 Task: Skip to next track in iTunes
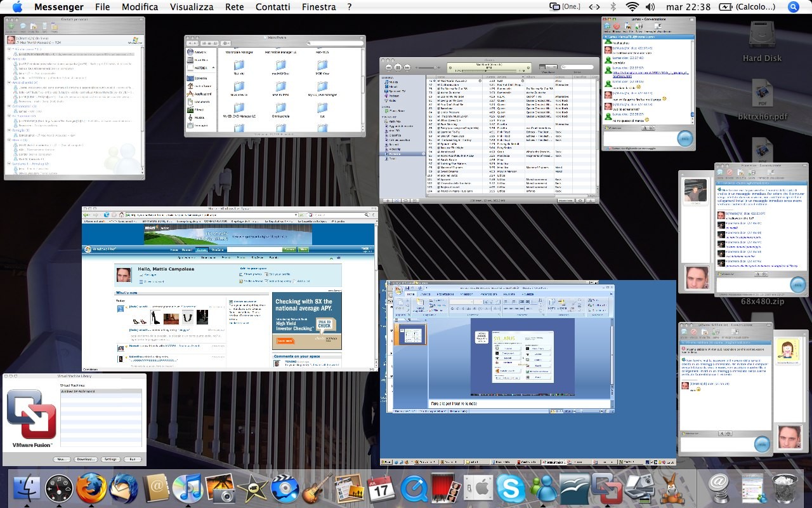[407, 67]
